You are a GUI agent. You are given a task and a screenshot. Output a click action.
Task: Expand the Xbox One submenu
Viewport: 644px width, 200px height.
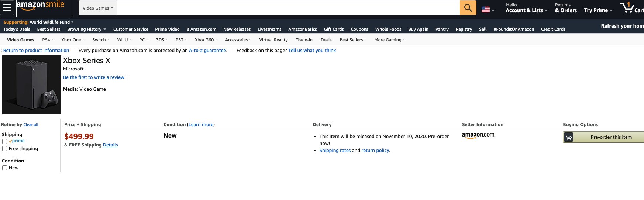click(x=73, y=40)
